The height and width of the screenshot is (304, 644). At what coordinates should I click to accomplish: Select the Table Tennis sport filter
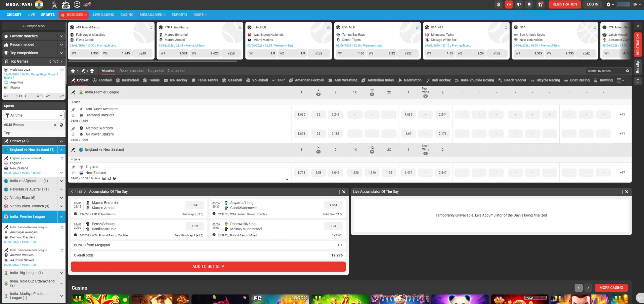point(205,80)
